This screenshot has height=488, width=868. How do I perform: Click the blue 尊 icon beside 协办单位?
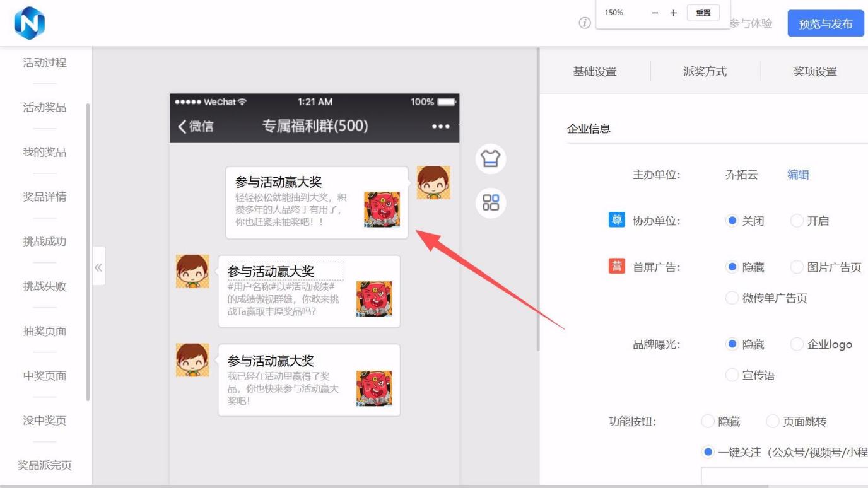616,220
